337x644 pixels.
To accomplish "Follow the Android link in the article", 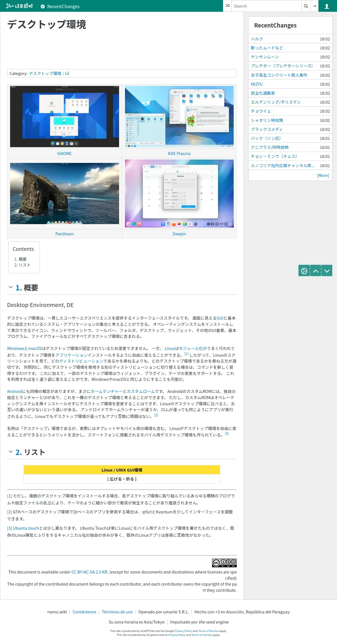I will pyautogui.click(x=15, y=392).
